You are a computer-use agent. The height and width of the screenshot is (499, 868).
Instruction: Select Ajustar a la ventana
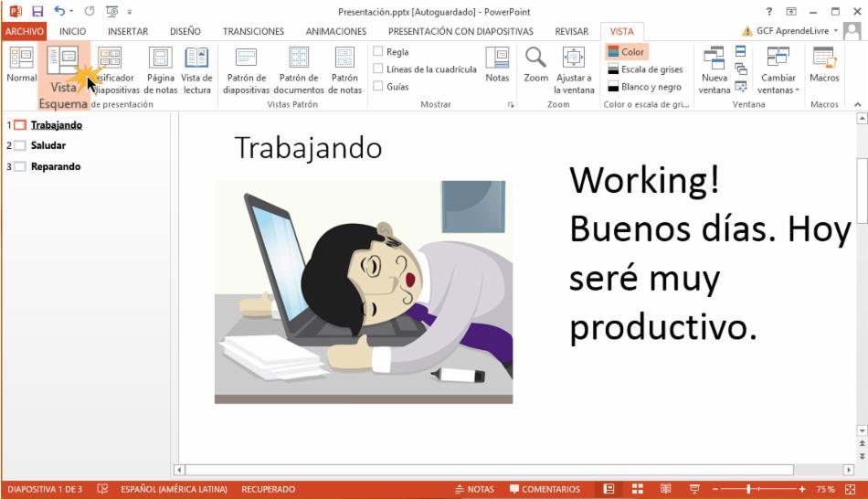[574, 59]
